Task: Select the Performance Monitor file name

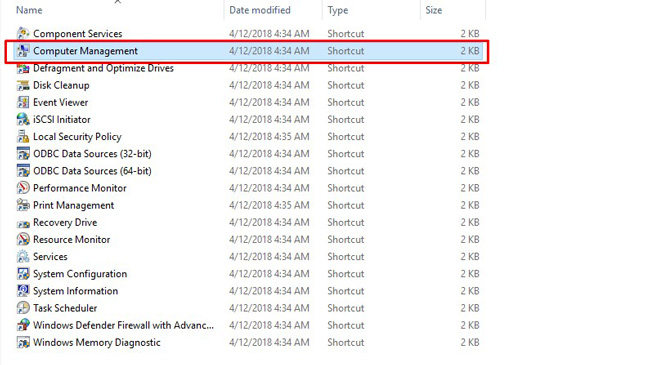Action: 80,188
